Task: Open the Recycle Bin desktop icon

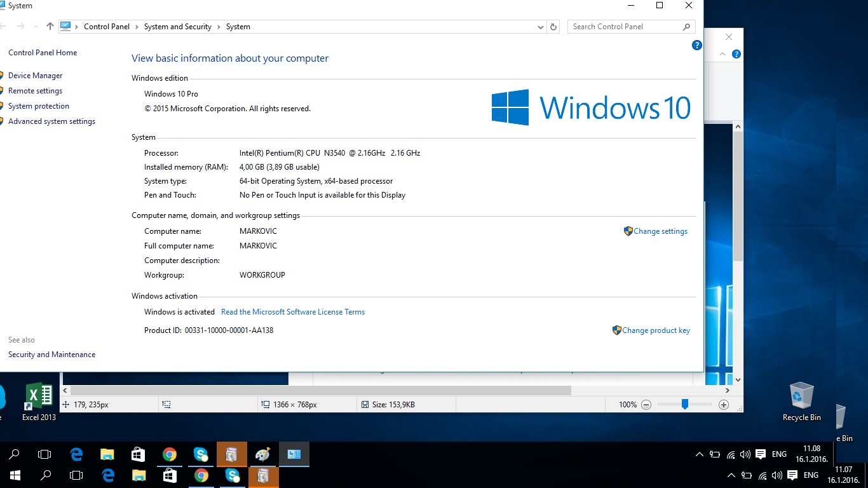Action: pyautogui.click(x=801, y=402)
